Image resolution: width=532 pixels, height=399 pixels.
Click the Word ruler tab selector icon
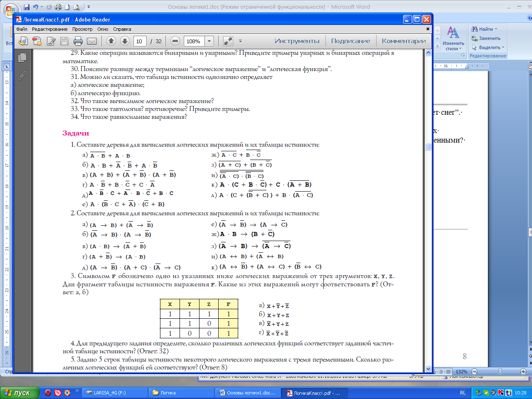(x=7, y=66)
